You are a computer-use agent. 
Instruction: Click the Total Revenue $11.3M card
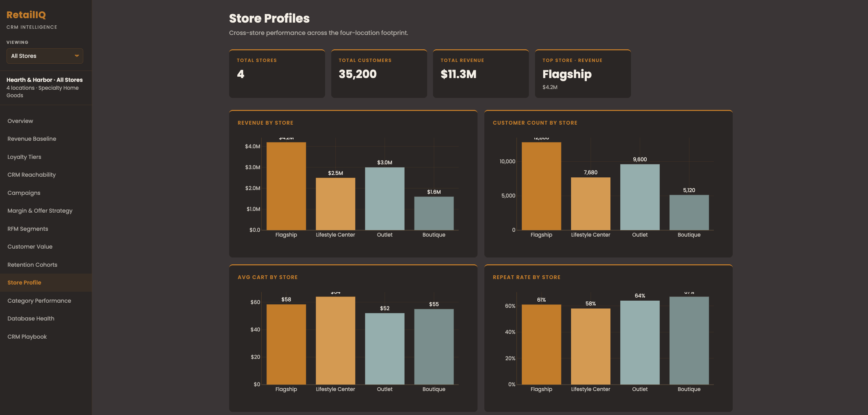coord(481,74)
